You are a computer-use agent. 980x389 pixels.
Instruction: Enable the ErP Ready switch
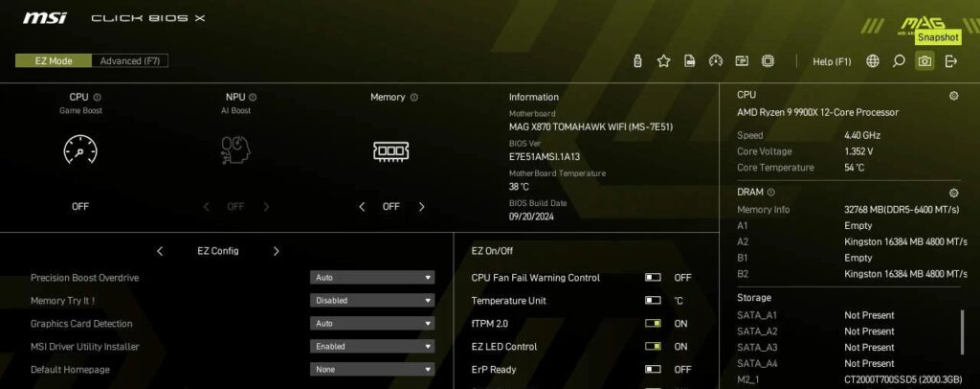coord(653,370)
